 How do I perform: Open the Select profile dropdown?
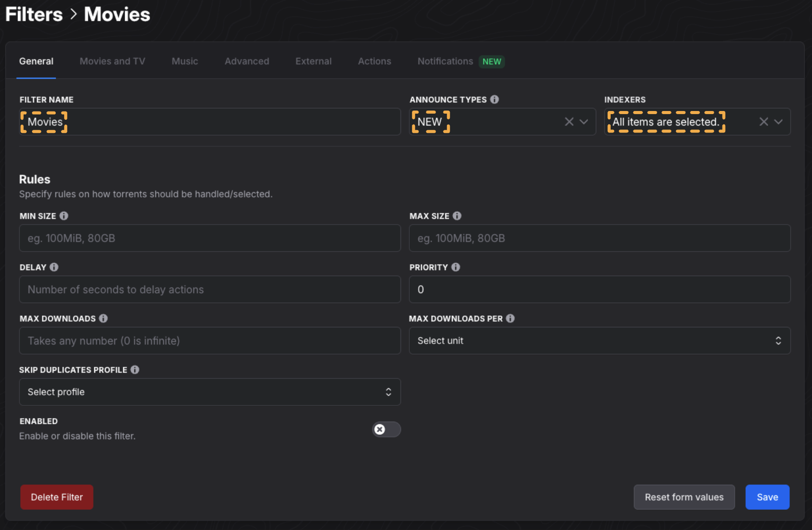(210, 392)
